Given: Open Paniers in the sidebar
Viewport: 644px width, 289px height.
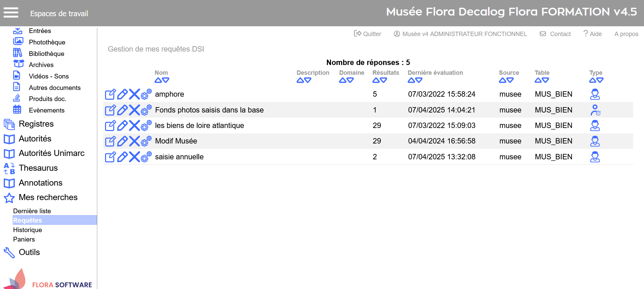Looking at the screenshot, I should pos(24,239).
